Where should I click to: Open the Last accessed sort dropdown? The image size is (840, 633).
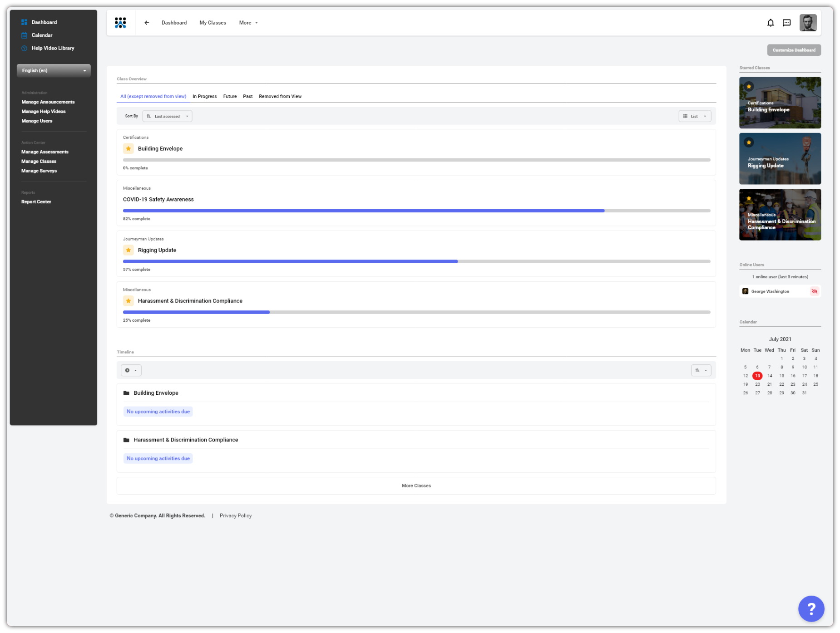tap(167, 116)
